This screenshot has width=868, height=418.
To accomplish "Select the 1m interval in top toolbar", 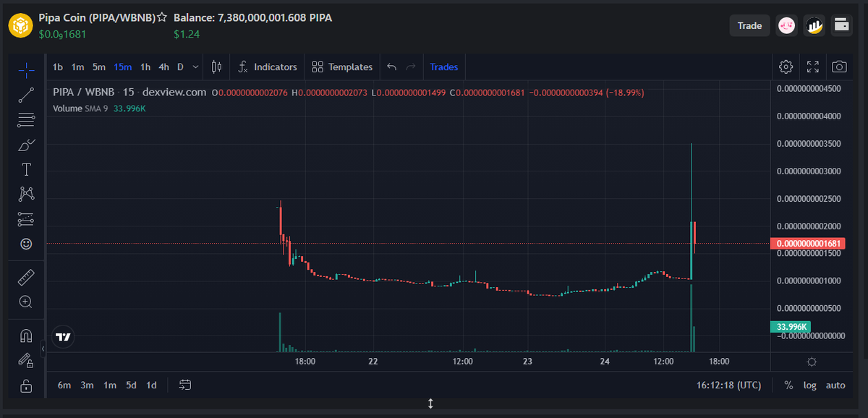I will [x=78, y=67].
